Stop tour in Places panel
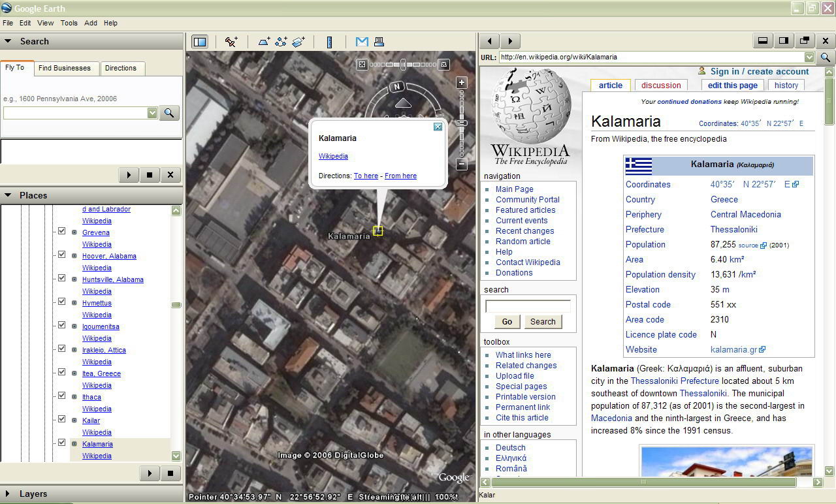Image resolution: width=836 pixels, height=504 pixels. 170,473
